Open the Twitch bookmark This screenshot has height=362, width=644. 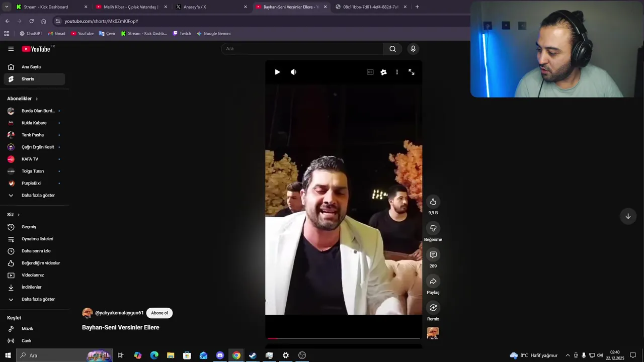click(x=182, y=34)
